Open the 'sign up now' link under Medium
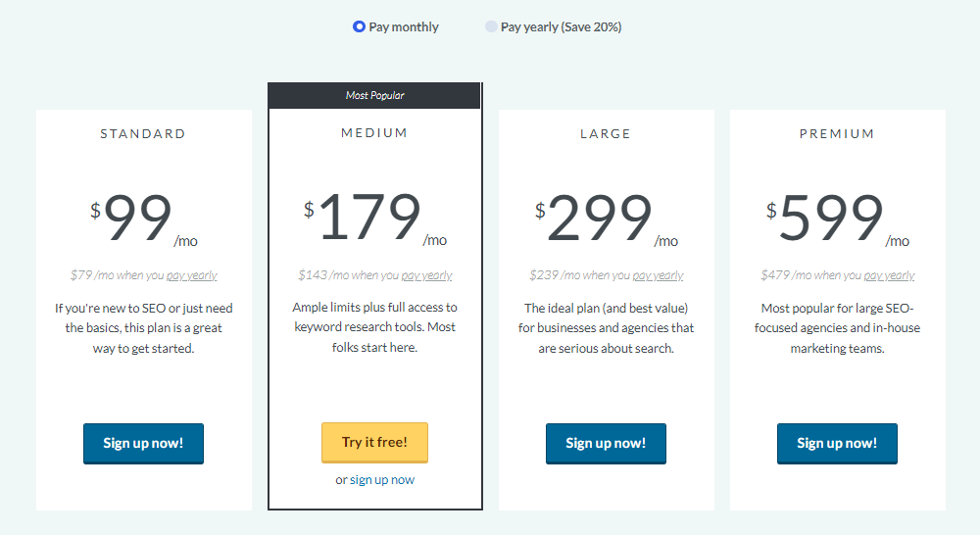 tap(382, 480)
